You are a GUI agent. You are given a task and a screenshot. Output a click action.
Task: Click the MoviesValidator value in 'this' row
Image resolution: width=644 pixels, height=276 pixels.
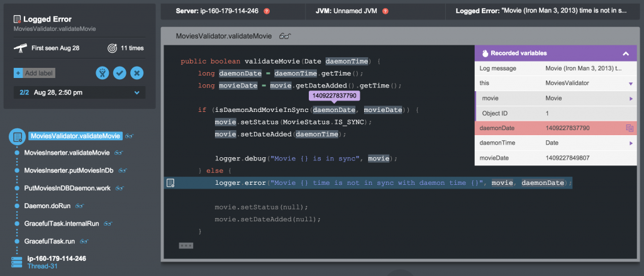pos(567,84)
